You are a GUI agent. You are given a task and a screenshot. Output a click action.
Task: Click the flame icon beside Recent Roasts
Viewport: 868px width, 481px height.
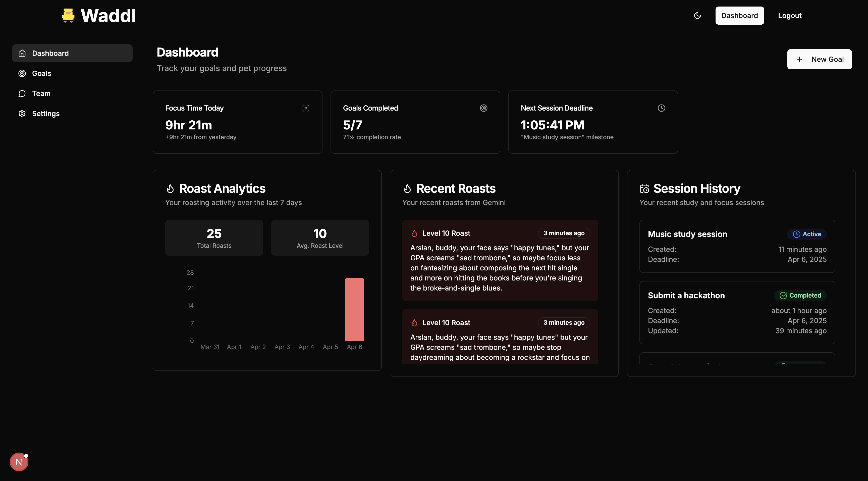pyautogui.click(x=407, y=189)
